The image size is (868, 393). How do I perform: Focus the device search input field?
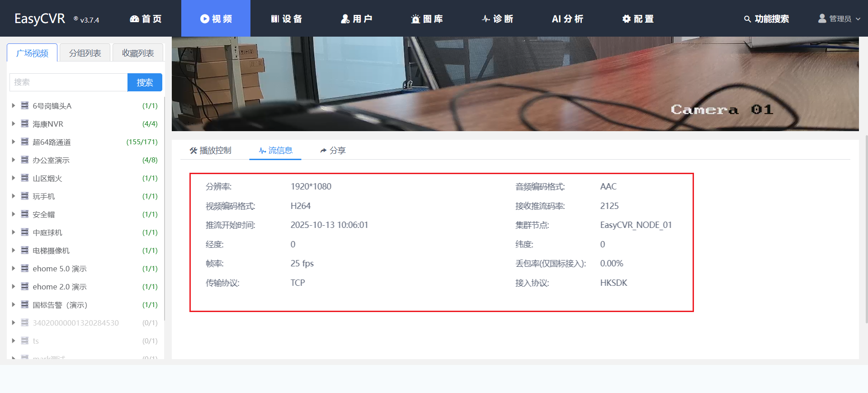(68, 82)
